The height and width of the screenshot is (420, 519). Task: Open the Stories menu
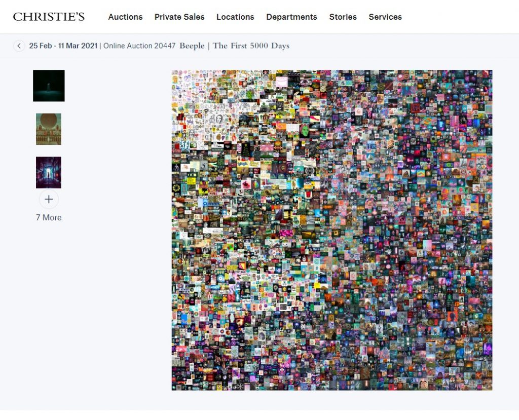click(x=343, y=17)
